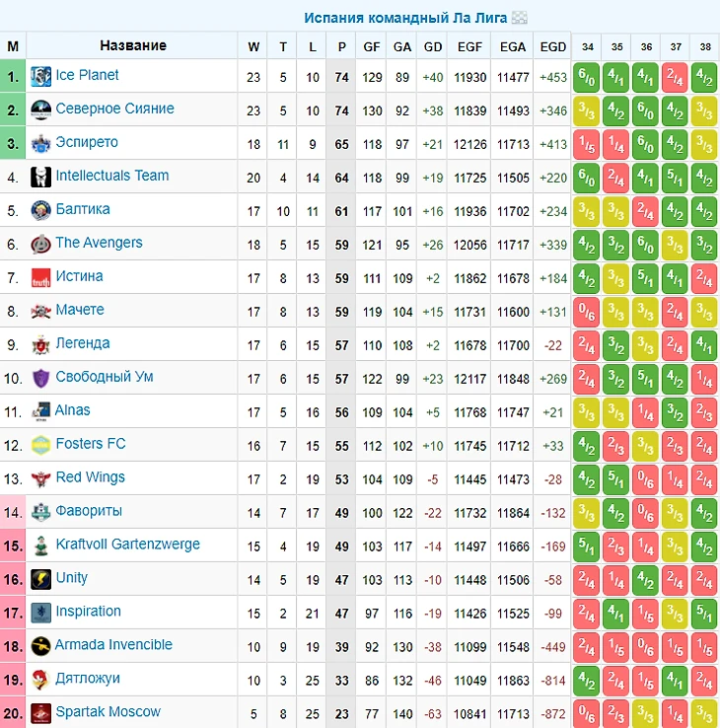Click the Истина red truth logo
Image resolution: width=720 pixels, height=728 pixels.
[40, 277]
